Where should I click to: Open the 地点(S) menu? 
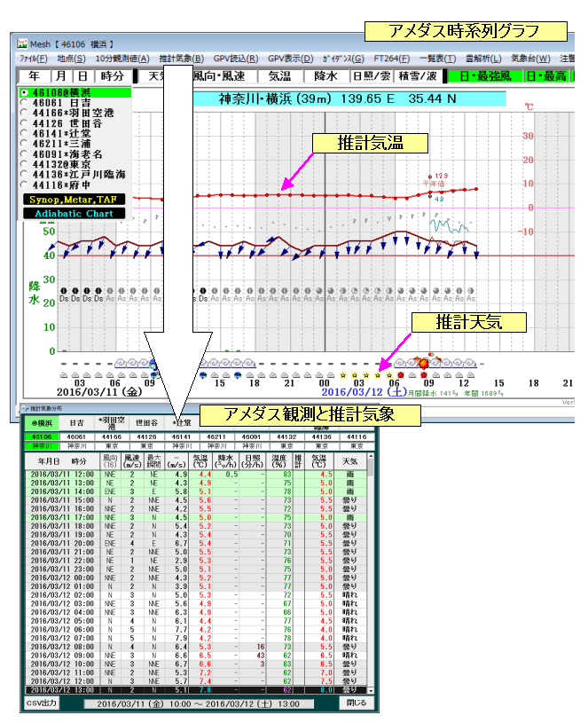tap(71, 59)
